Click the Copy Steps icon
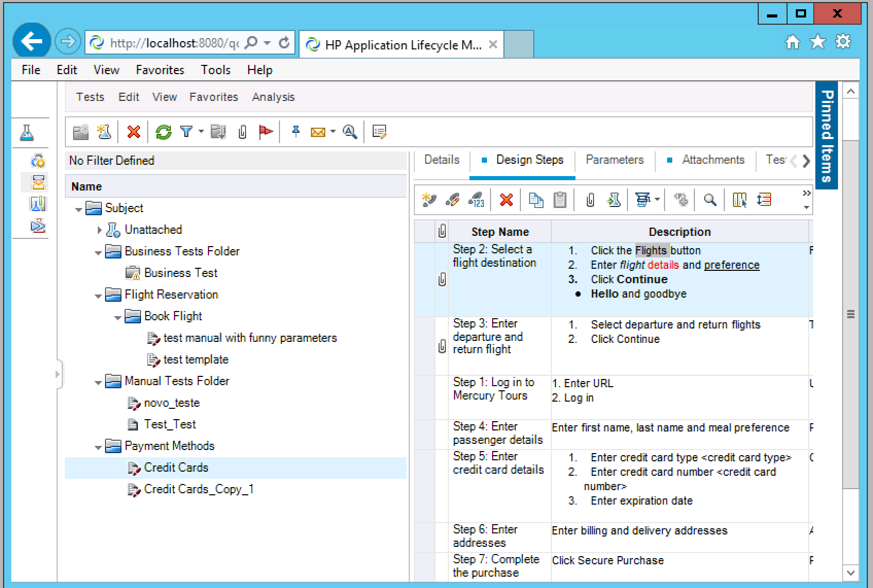 tap(536, 200)
